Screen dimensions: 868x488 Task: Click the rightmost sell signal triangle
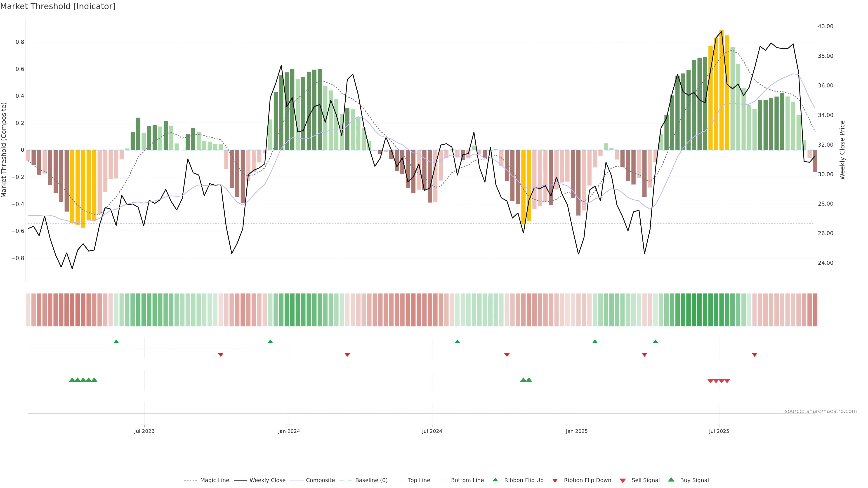point(727,381)
